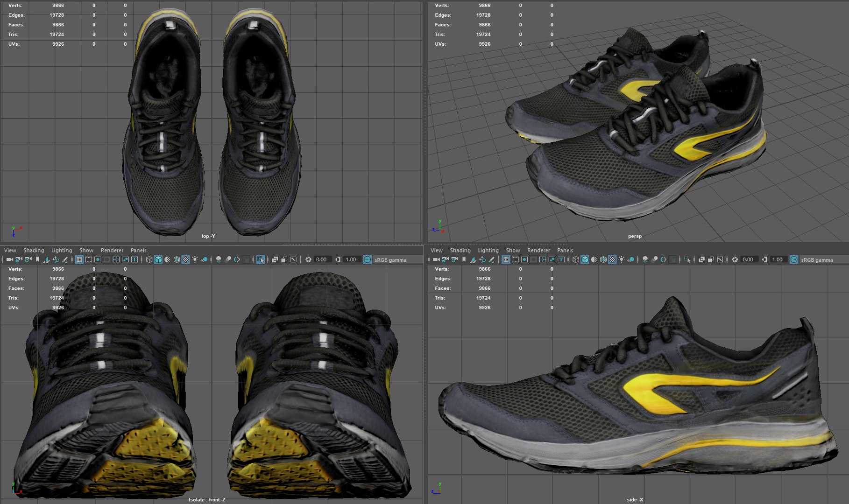Viewport: 849px width, 504px height.
Task: Activate 2D Pan/Zoom in front panel toolbar
Action: coord(56,259)
